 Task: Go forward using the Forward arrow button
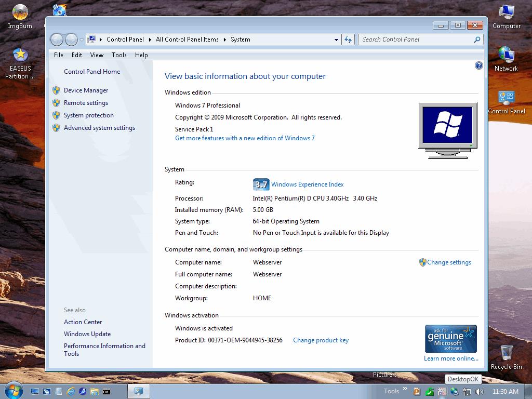coord(71,39)
